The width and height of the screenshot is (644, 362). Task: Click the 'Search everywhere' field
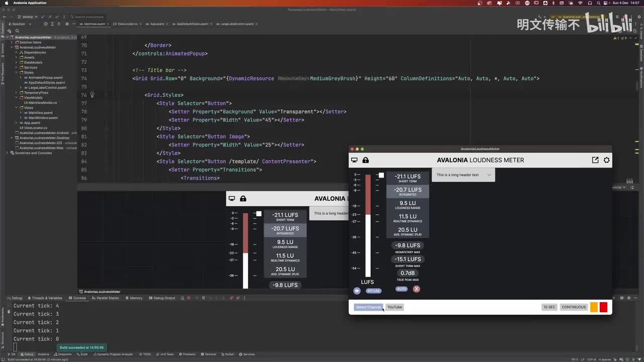pos(88,17)
